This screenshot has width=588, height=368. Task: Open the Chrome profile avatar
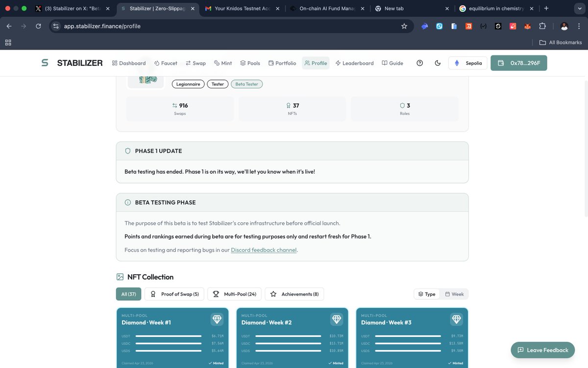point(564,26)
